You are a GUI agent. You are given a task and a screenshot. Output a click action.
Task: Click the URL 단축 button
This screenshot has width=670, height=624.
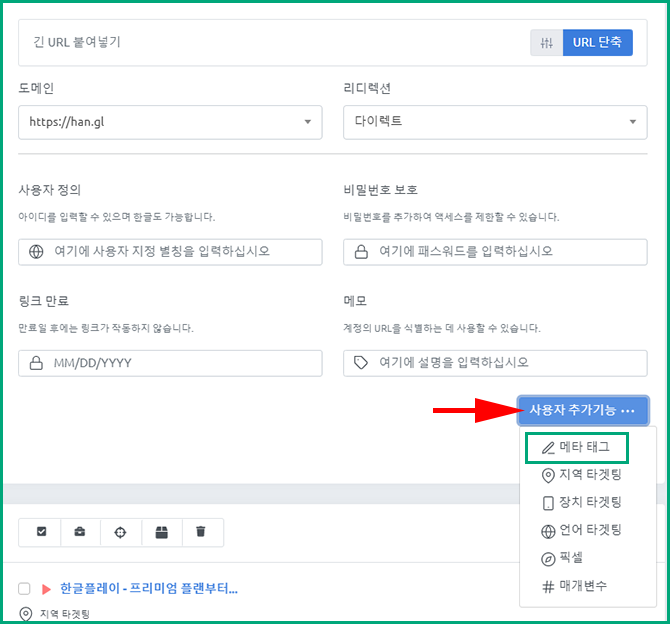point(597,43)
